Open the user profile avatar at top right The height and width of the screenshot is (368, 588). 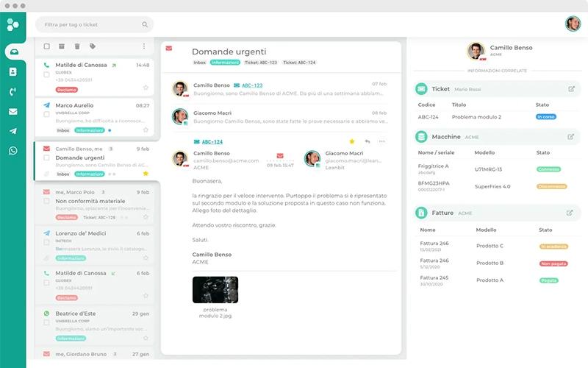coord(573,24)
